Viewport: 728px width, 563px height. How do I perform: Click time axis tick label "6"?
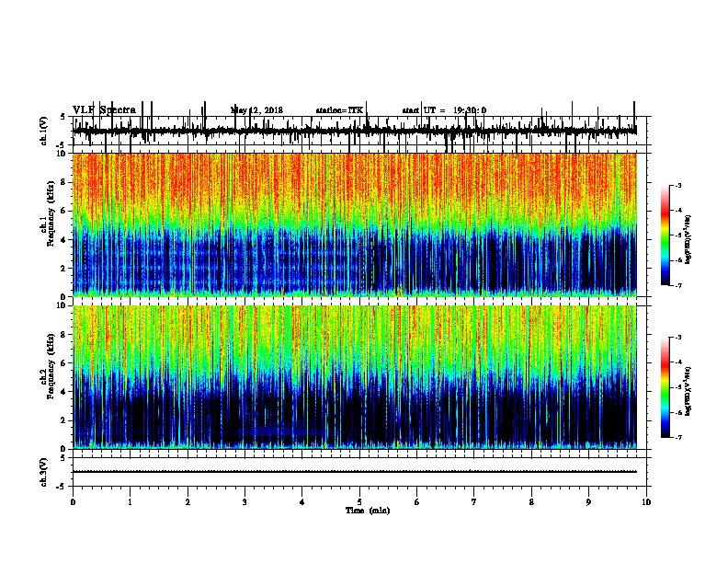click(417, 502)
